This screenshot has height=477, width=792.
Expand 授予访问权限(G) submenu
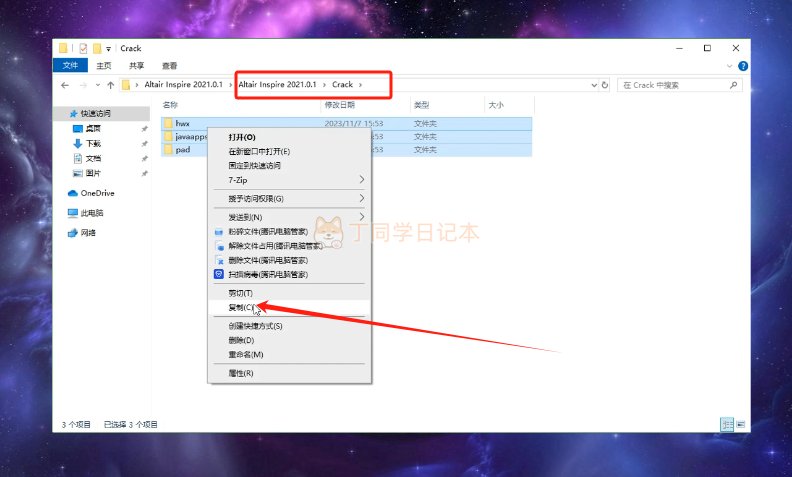[x=289, y=199]
